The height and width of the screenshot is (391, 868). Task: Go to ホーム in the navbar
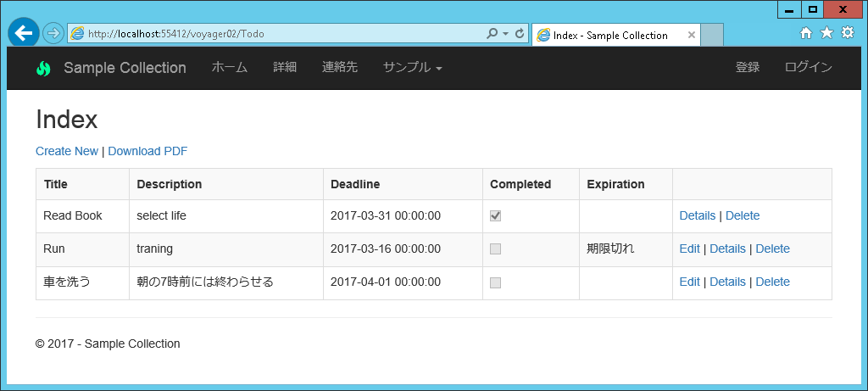(x=229, y=68)
